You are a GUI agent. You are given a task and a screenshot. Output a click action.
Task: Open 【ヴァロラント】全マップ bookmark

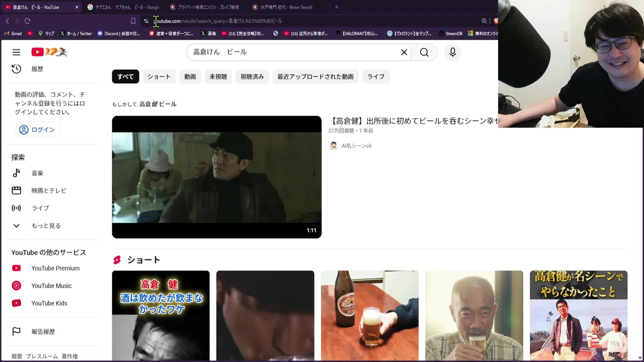[409, 34]
